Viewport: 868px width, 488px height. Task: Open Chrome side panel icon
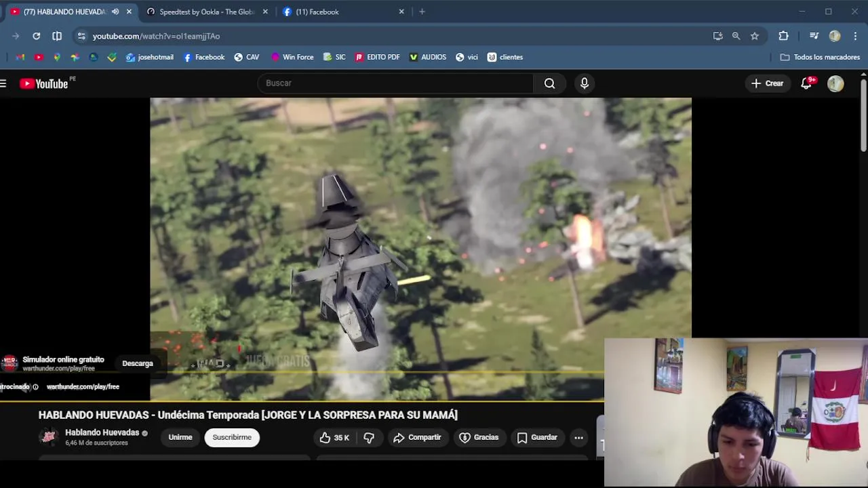point(57,36)
